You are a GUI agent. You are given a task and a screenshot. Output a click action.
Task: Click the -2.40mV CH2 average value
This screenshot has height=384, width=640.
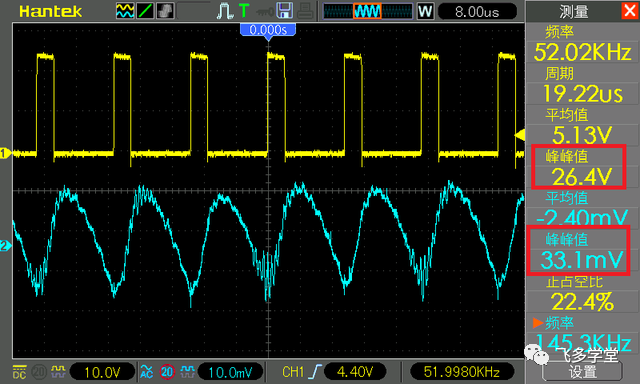click(582, 217)
